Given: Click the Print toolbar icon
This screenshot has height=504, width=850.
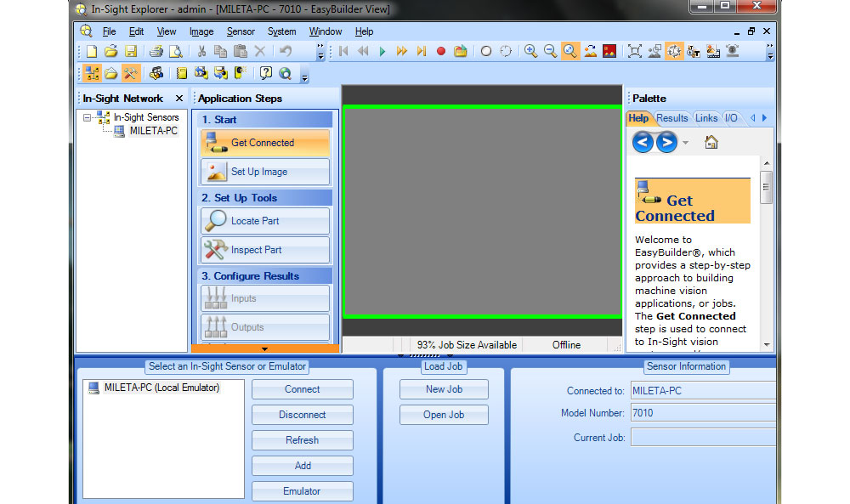Looking at the screenshot, I should 156,52.
